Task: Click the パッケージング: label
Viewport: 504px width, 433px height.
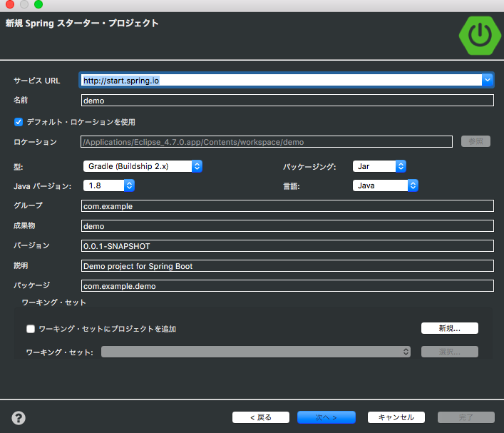Action: [x=309, y=167]
